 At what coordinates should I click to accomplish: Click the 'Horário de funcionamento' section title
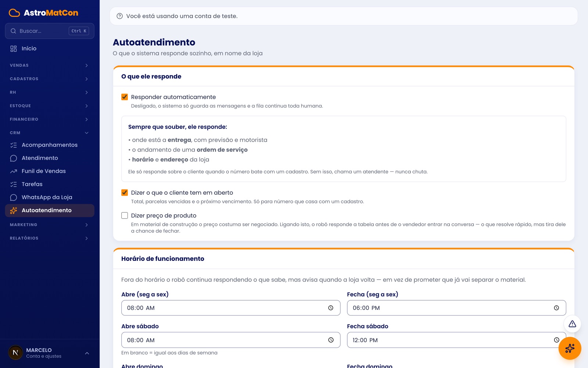point(162,259)
